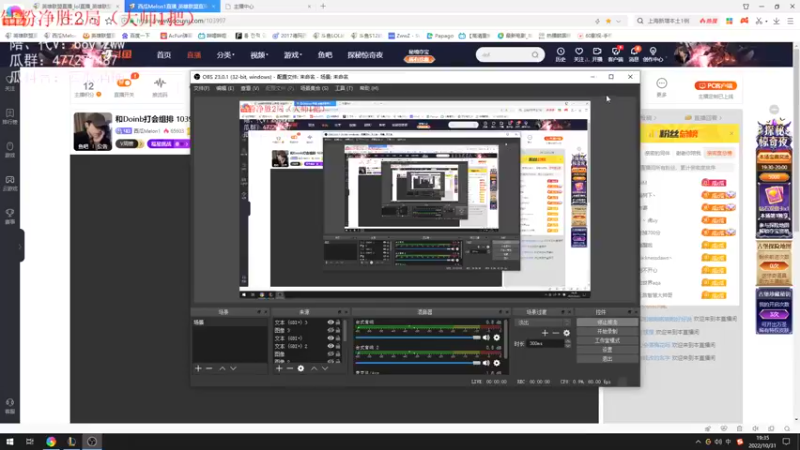
Task: Mute the second mixer audio channel
Action: (x=486, y=363)
